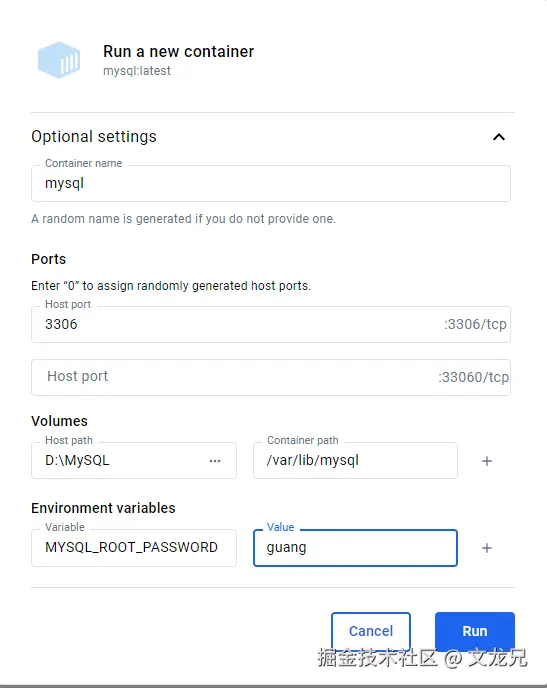Click the Cancel button
Screen dimensions: 547x688
pyautogui.click(x=371, y=631)
